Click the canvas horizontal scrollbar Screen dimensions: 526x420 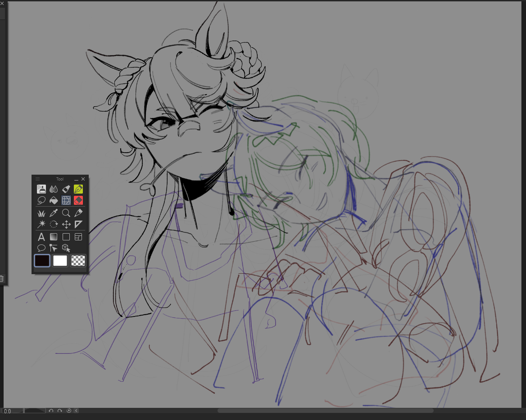[x=325, y=411]
